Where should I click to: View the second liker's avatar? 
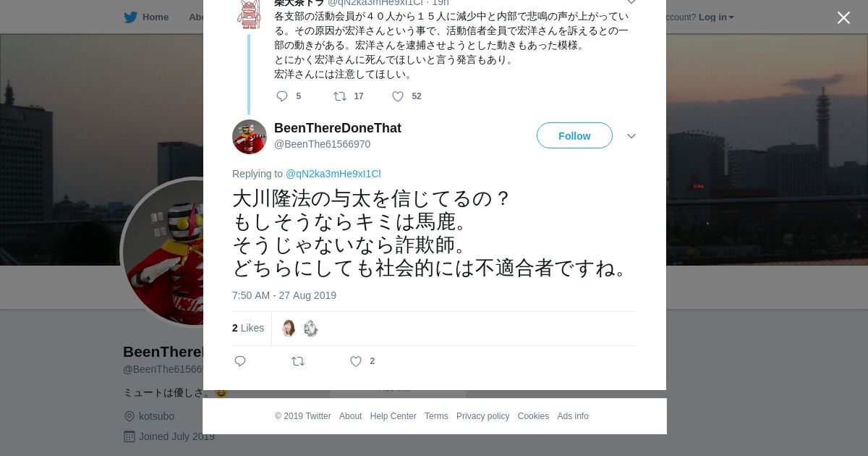(x=310, y=329)
